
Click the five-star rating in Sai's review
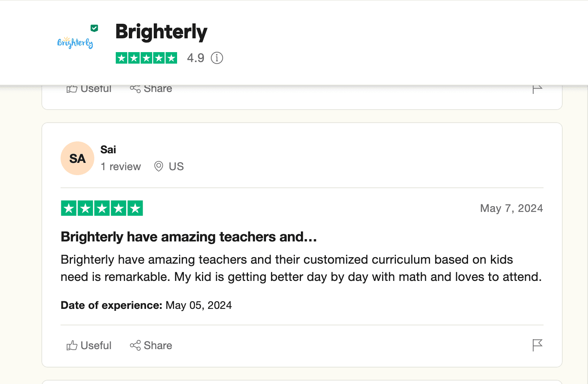coord(102,208)
